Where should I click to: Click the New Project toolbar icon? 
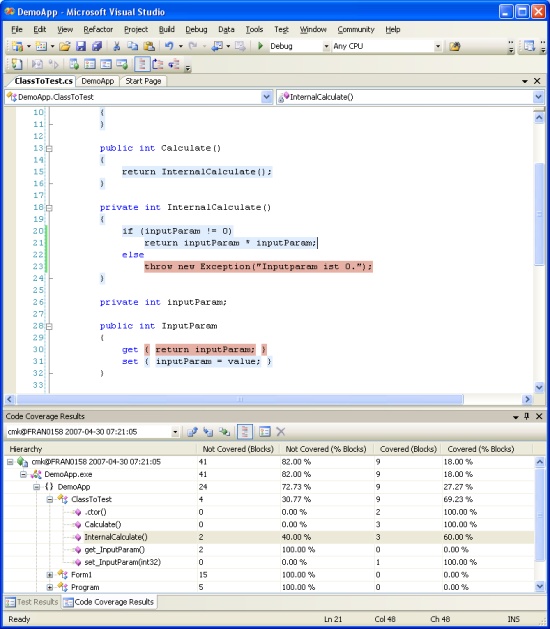point(17,47)
